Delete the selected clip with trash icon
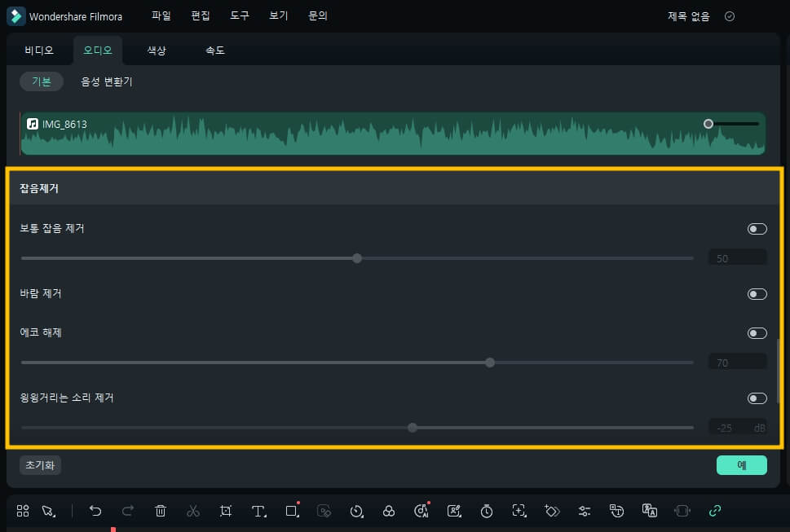Screen dimensions: 790x532 161,511
